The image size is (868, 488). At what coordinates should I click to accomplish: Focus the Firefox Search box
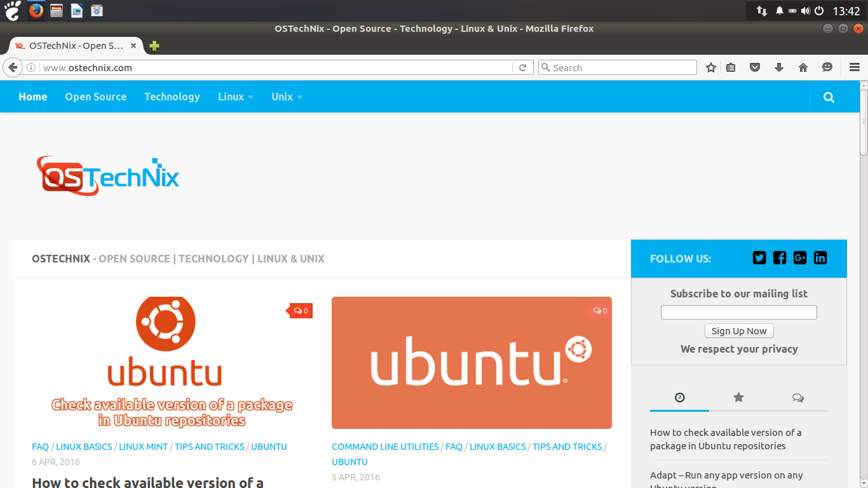(618, 67)
